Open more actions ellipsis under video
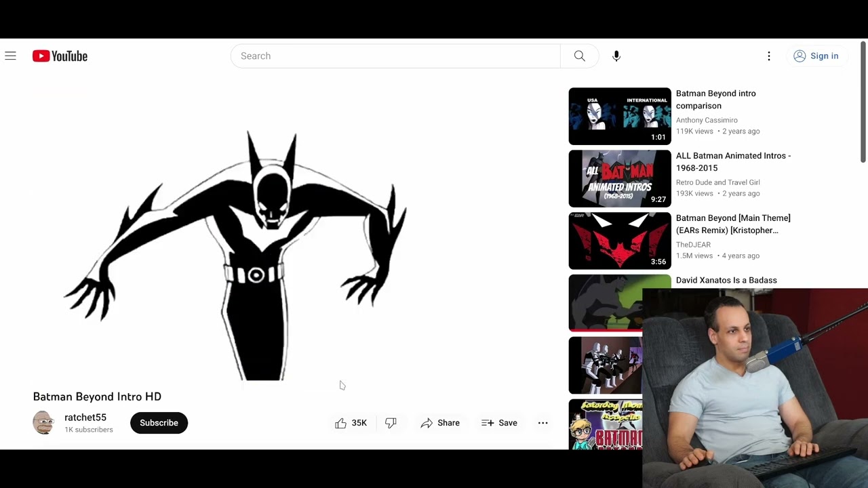The height and width of the screenshot is (488, 868). [x=542, y=423]
